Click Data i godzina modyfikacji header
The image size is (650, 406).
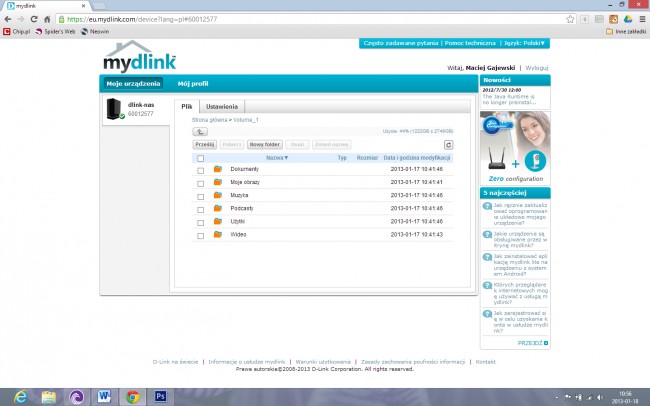coord(417,158)
